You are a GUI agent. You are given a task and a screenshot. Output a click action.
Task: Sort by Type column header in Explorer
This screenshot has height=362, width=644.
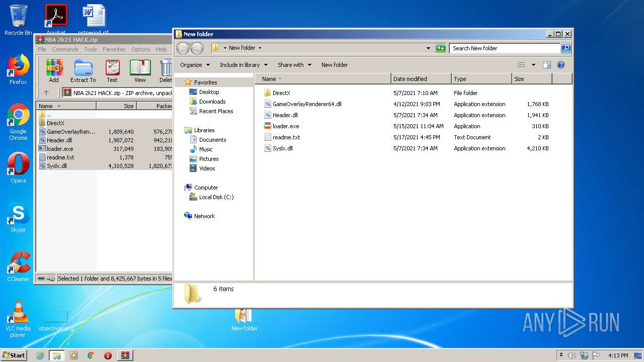pos(481,79)
